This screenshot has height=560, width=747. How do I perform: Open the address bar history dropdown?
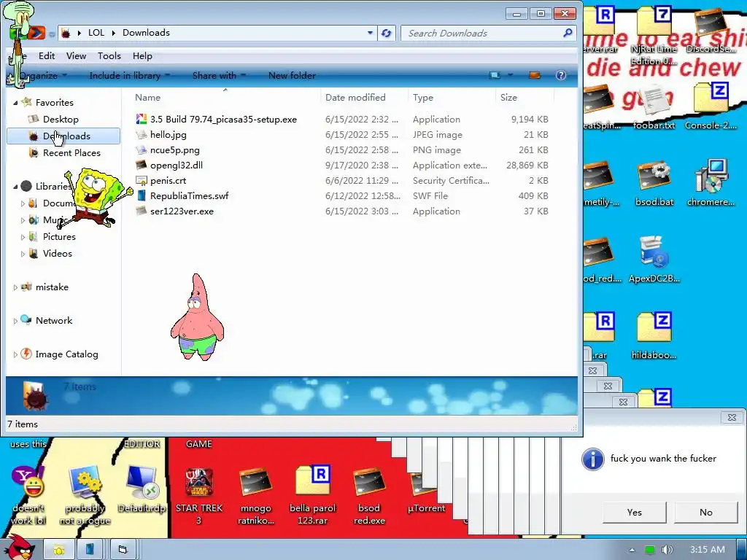pos(370,33)
